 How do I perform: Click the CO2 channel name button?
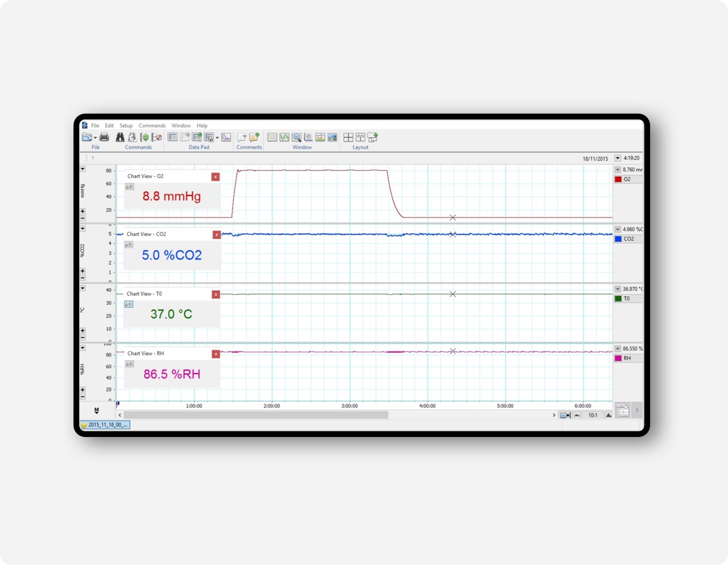pyautogui.click(x=628, y=239)
